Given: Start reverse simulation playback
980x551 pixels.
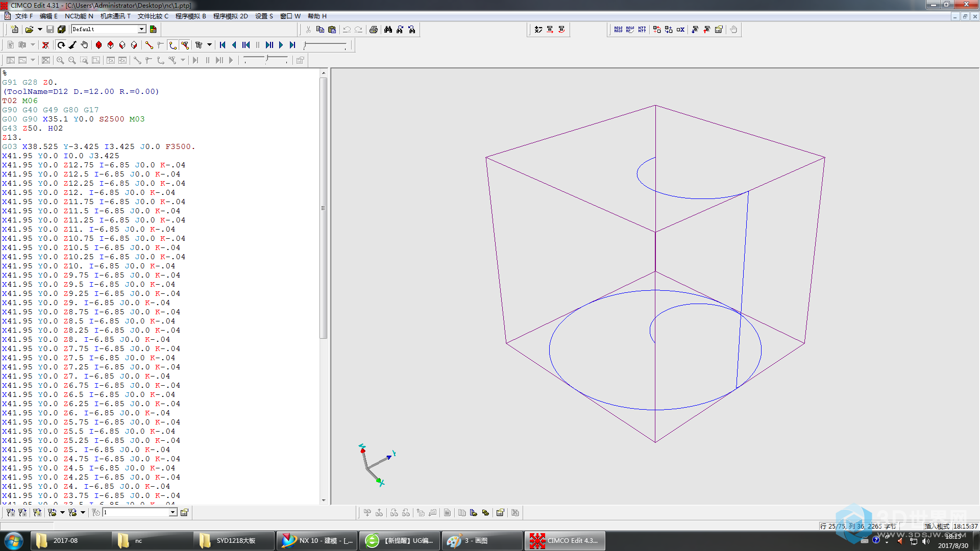Looking at the screenshot, I should pos(234,45).
